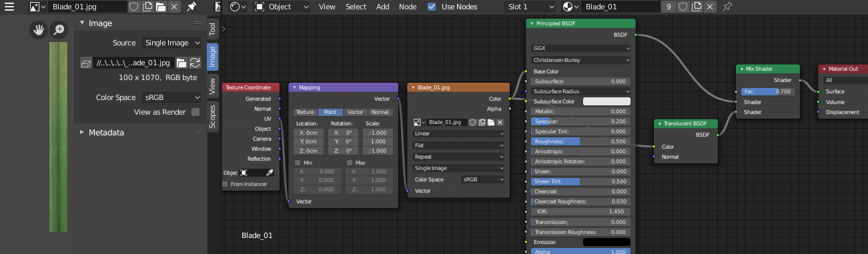The image size is (868, 254).
Task: Open the Add menu in node editor
Action: [x=383, y=7]
